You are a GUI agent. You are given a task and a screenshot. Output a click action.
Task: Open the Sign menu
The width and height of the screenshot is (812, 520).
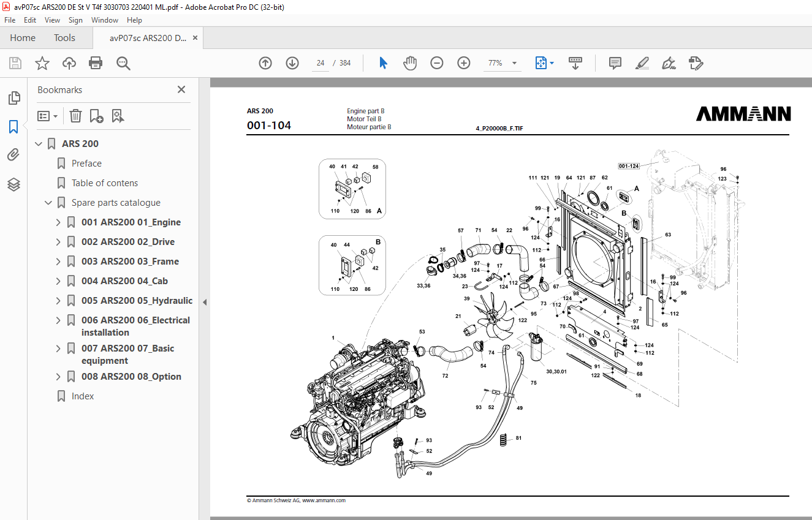point(75,20)
